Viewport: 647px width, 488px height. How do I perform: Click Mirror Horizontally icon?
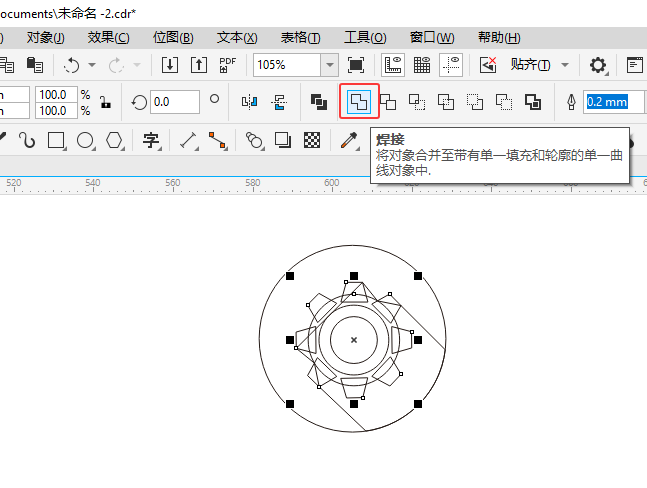click(250, 101)
